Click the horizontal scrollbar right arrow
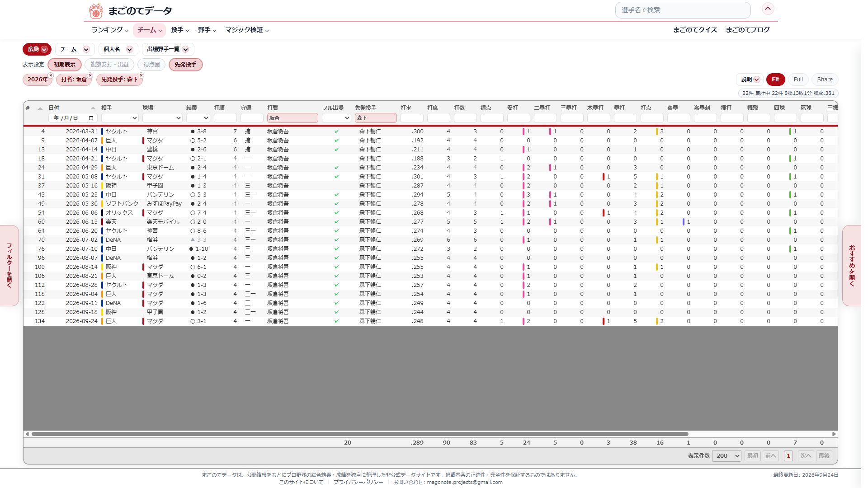 click(x=834, y=434)
